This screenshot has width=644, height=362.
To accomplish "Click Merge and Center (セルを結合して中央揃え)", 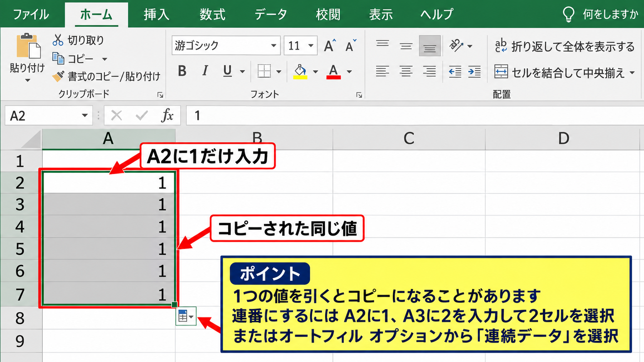I will [559, 72].
